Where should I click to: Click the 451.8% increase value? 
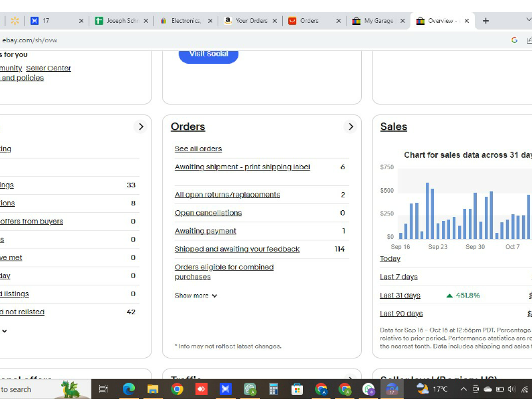click(468, 295)
